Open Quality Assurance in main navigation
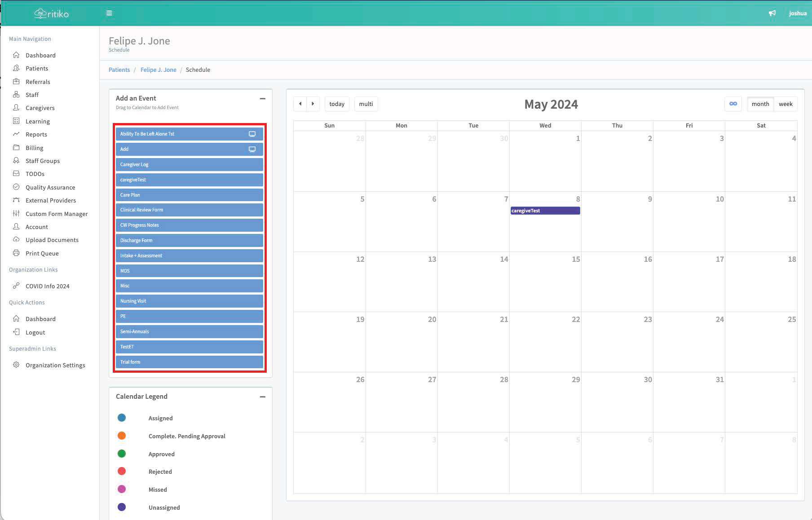Screen dimensions: 812x520 pyautogui.click(x=50, y=187)
